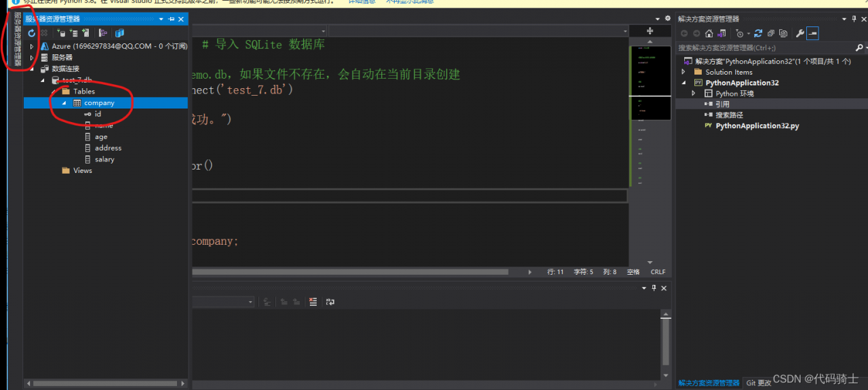This screenshot has width=868, height=390.
Task: Select the solution 'PythonApplication32' root node
Action: coord(772,61)
